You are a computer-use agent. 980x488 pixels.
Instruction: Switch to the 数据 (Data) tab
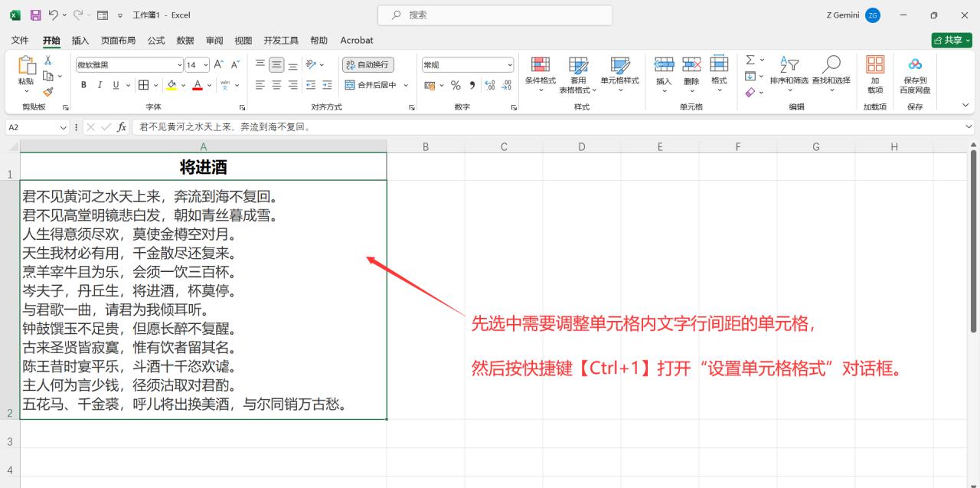tap(185, 41)
